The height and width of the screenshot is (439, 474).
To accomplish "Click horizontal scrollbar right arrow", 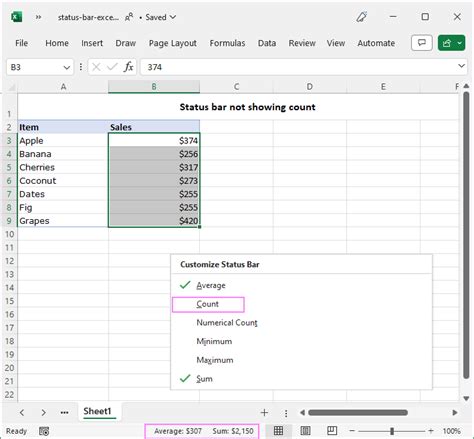I will 455,413.
